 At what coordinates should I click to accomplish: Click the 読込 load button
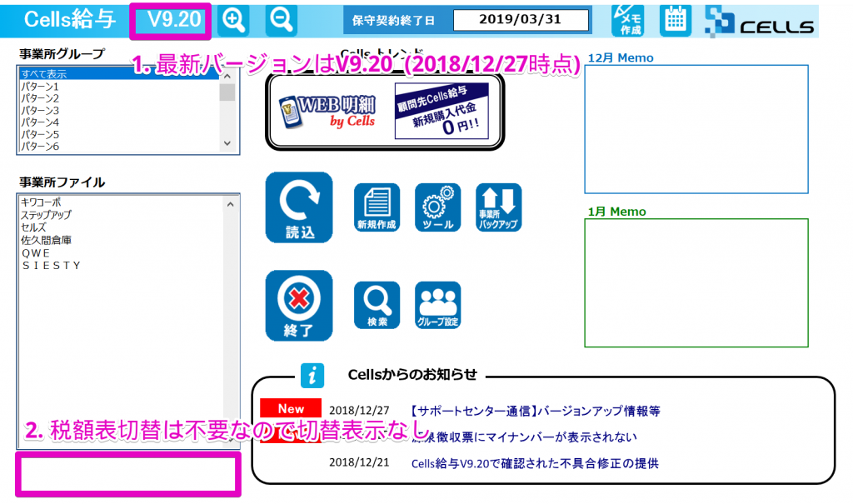pyautogui.click(x=299, y=207)
